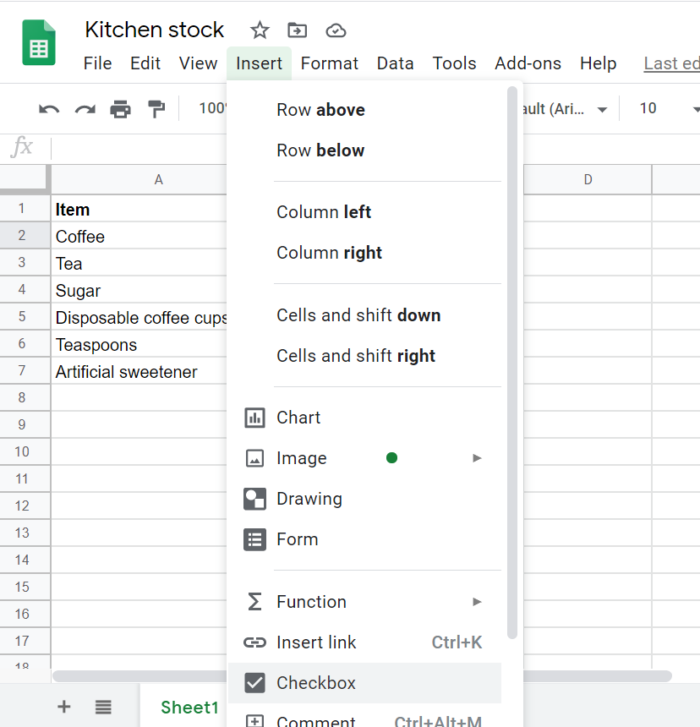The image size is (700, 727).
Task: Select the paint format roller
Action: tap(156, 109)
